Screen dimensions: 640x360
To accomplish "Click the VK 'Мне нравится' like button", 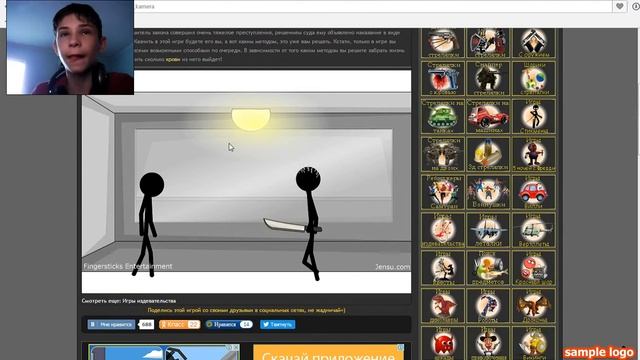I will tap(111, 324).
